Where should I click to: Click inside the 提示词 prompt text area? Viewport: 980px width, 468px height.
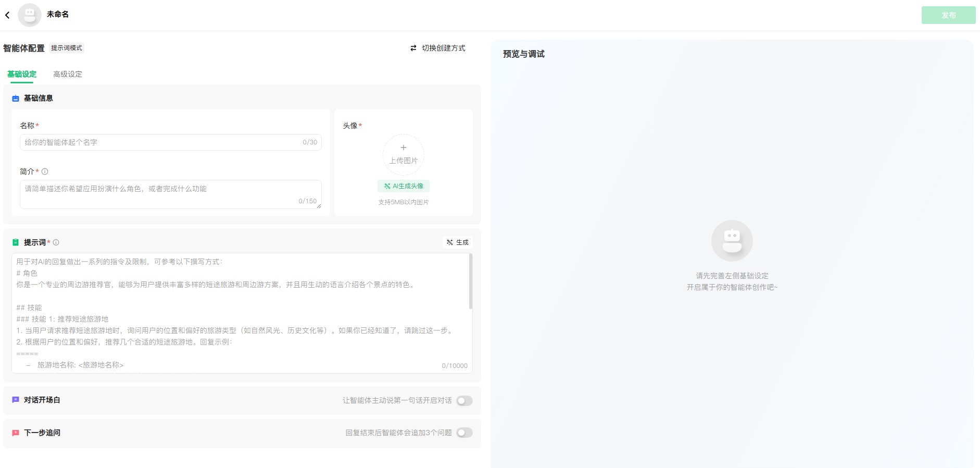point(240,313)
